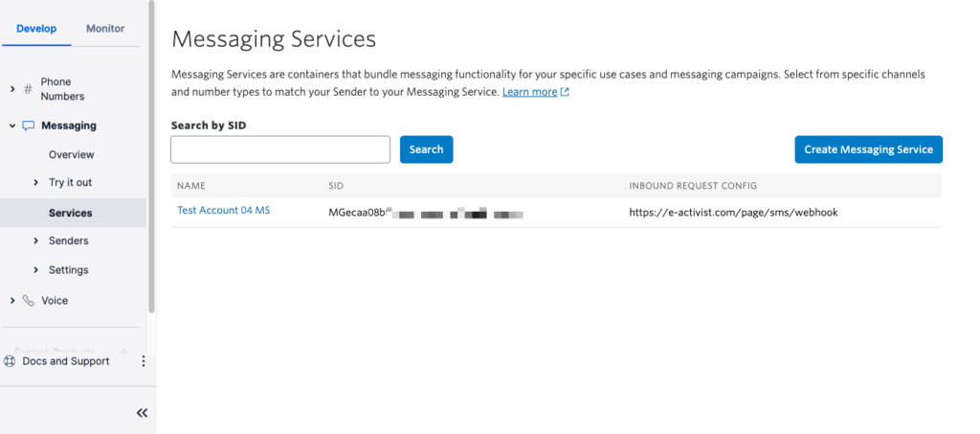This screenshot has height=434, width=980.
Task: Open the Test Account 04 MS service
Action: coord(224,211)
